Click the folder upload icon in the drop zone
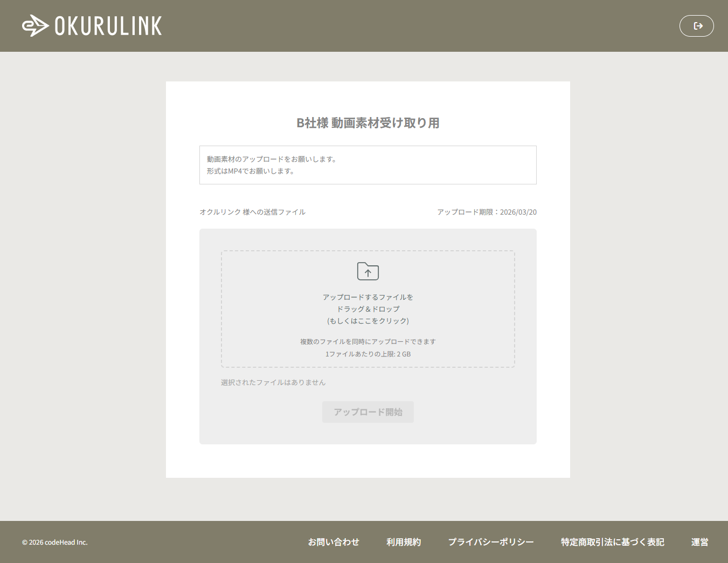Screen dimensions: 728x563 point(368,271)
